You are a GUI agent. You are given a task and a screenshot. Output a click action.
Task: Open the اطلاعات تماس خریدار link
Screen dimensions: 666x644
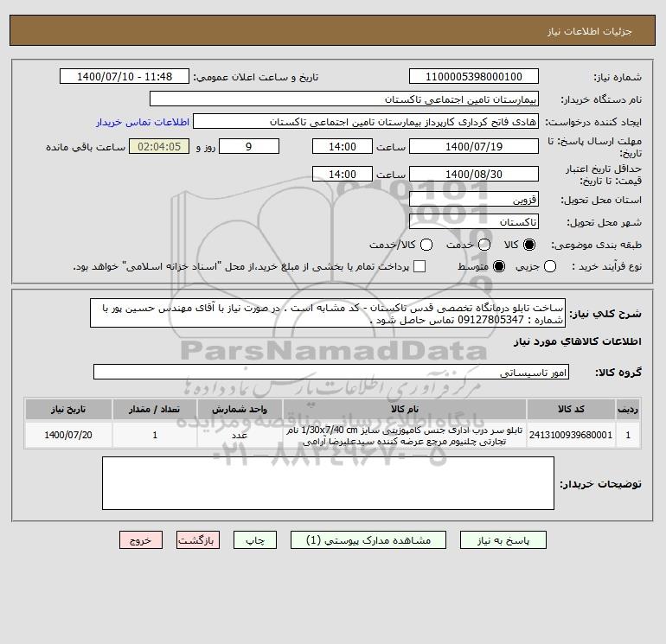coord(143,122)
